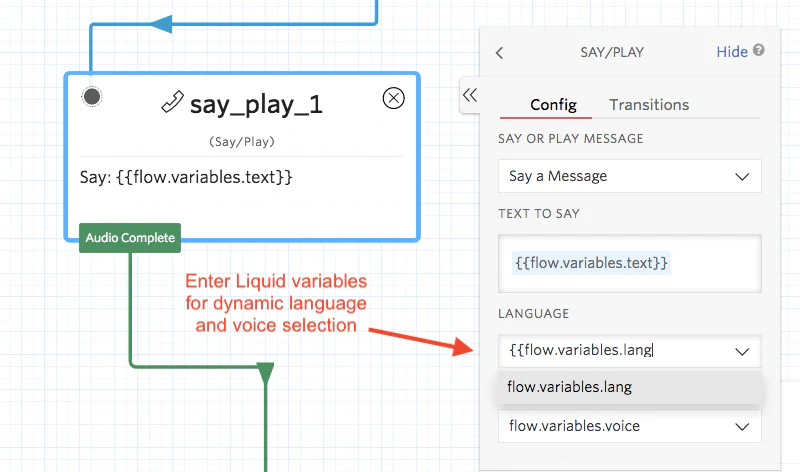This screenshot has height=472, width=800.
Task: Switch to the Transitions tab
Action: tap(649, 105)
